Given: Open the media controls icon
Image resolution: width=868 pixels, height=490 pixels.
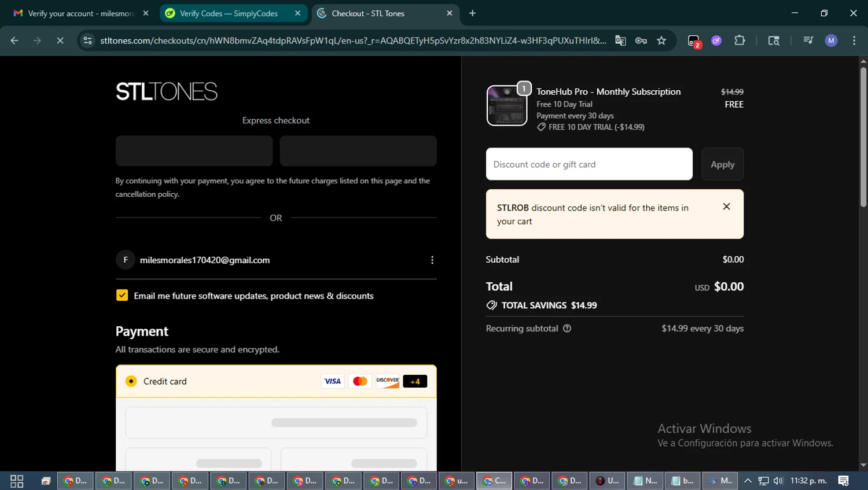Looking at the screenshot, I should point(808,40).
